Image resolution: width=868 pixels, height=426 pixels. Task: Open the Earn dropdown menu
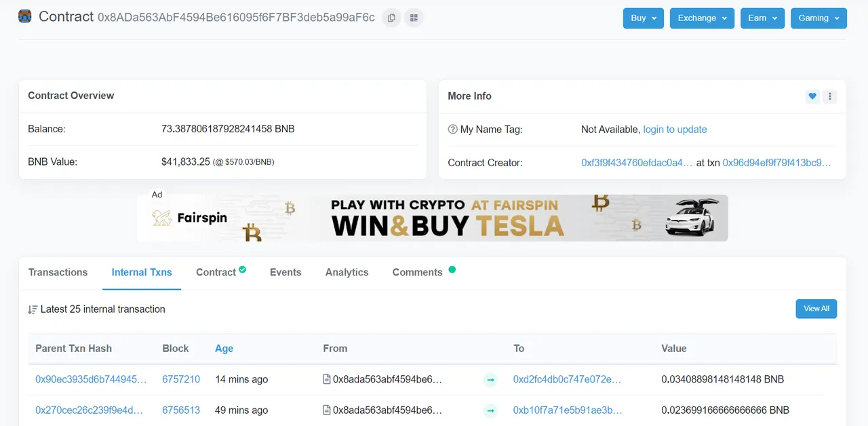[x=762, y=18]
